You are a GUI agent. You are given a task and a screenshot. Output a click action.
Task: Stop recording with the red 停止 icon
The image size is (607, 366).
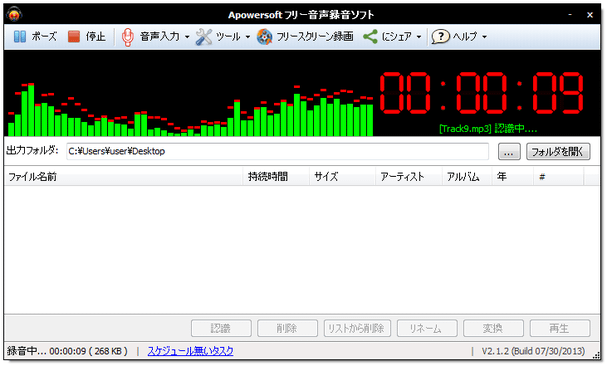(74, 37)
